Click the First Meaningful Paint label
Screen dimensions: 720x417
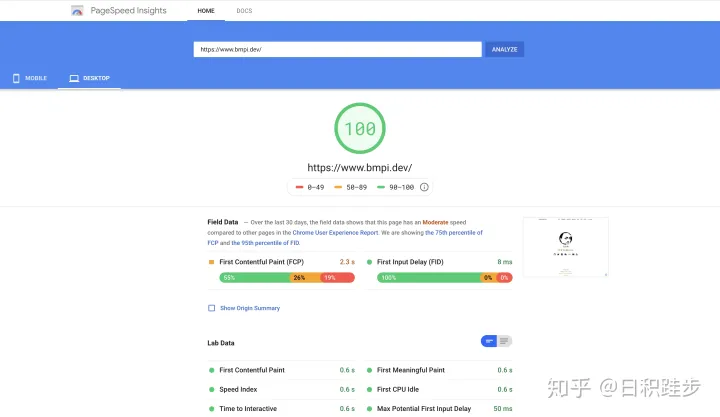pos(411,370)
